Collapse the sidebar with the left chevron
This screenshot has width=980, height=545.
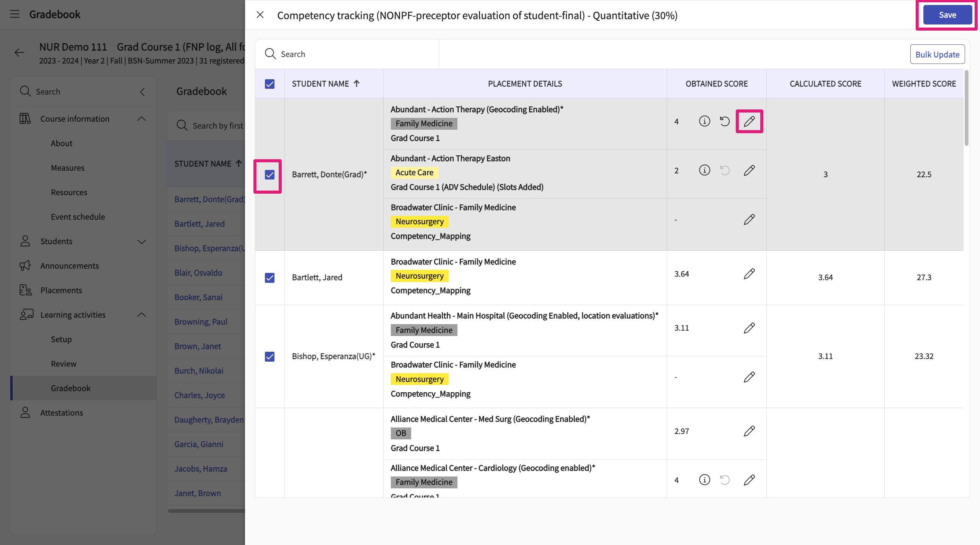pos(142,92)
